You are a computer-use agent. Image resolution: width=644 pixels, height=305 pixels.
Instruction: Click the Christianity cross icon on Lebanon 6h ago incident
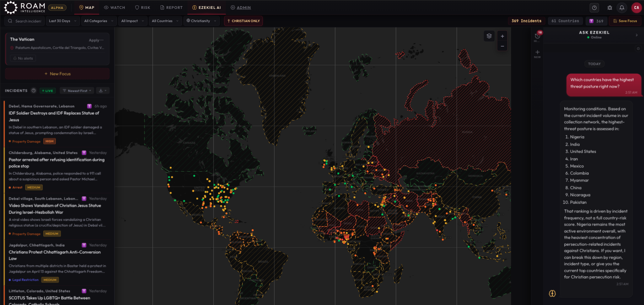tap(89, 106)
